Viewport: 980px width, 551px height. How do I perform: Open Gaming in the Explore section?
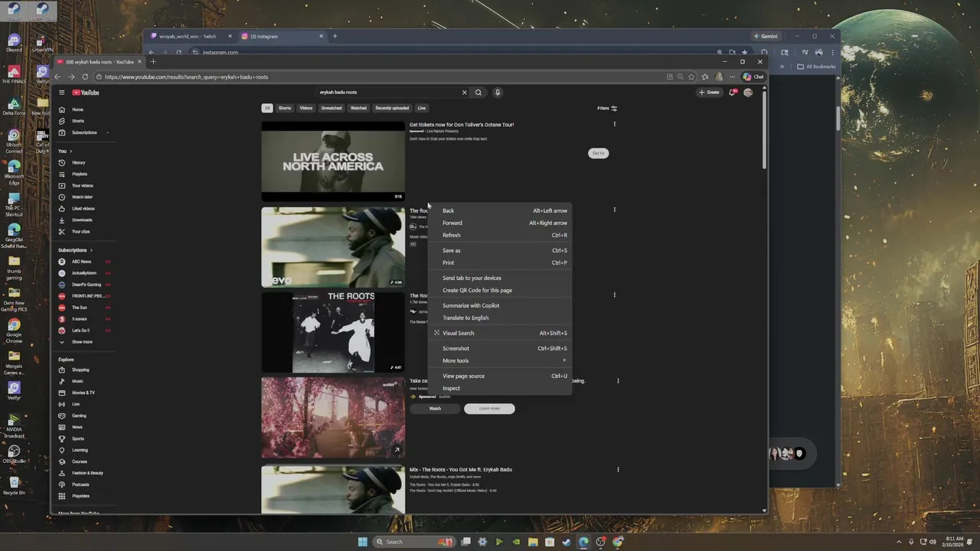point(79,416)
